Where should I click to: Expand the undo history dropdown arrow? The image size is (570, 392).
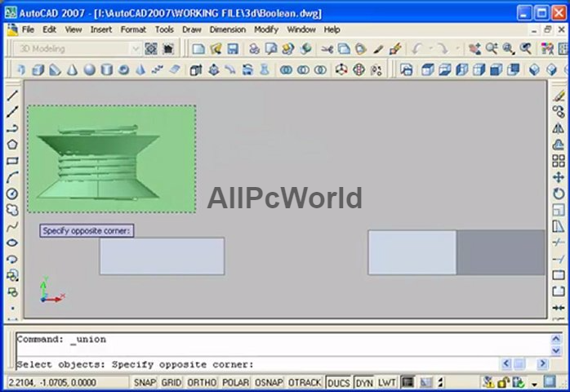coord(430,48)
